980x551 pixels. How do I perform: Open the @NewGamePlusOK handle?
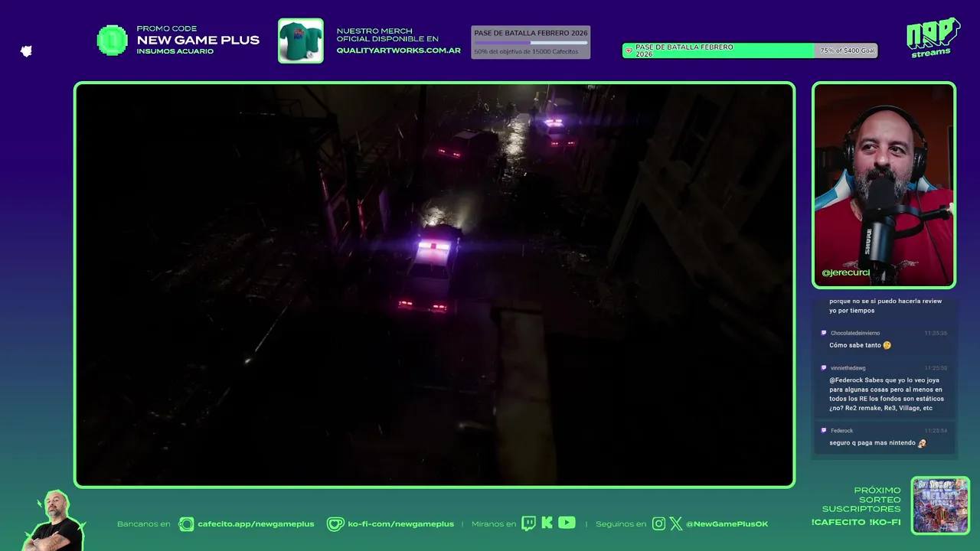(x=727, y=524)
